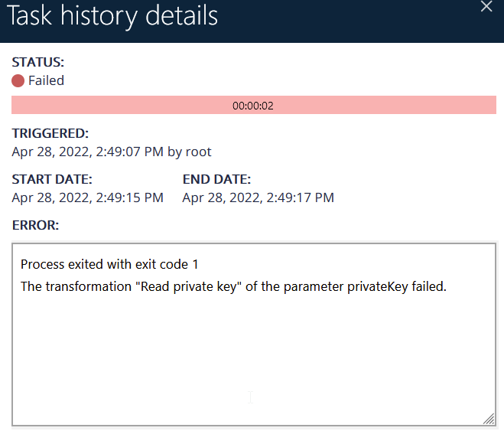This screenshot has height=431, width=504.
Task: Click the START DATE heading label
Action: pos(52,180)
